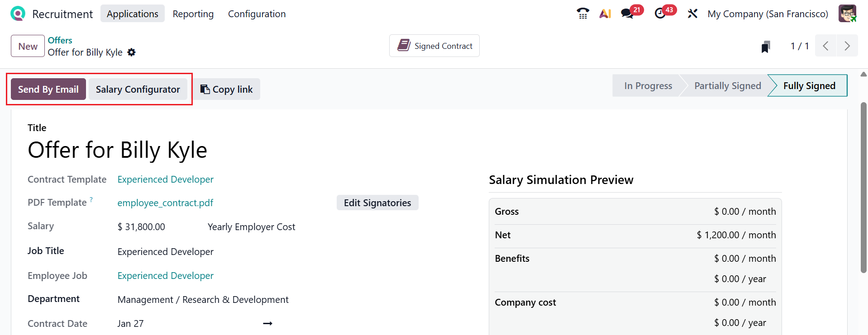The height and width of the screenshot is (335, 868).
Task: Click the employee_contract.pdf template link
Action: click(165, 203)
